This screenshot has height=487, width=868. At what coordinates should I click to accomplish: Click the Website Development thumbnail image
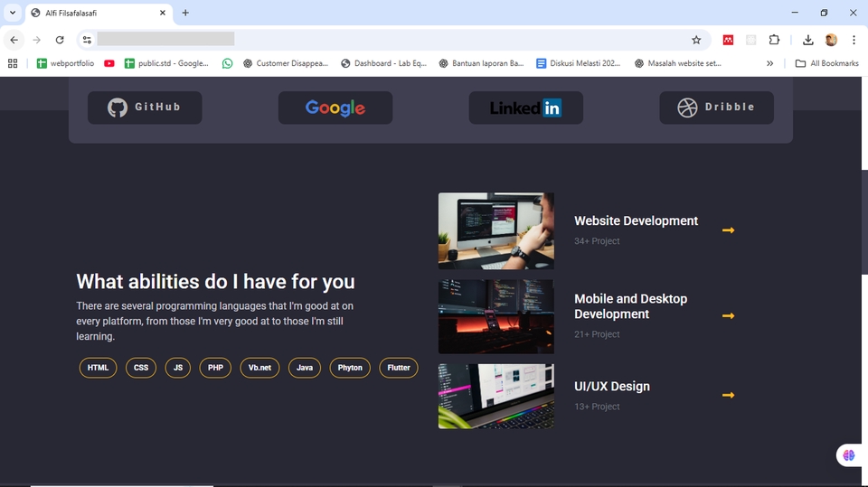click(x=496, y=230)
